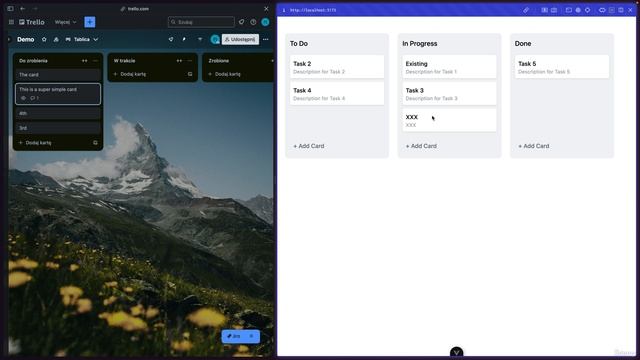Image resolution: width=640 pixels, height=360 pixels.
Task: Open the Existing card in In Progress
Action: 449,67
